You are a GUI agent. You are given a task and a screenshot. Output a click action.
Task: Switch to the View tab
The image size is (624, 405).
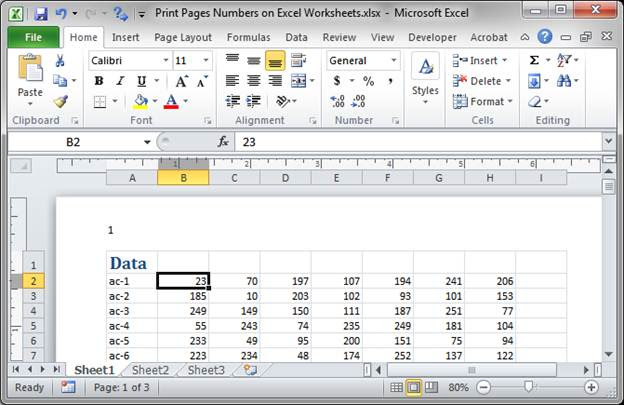pyautogui.click(x=382, y=37)
